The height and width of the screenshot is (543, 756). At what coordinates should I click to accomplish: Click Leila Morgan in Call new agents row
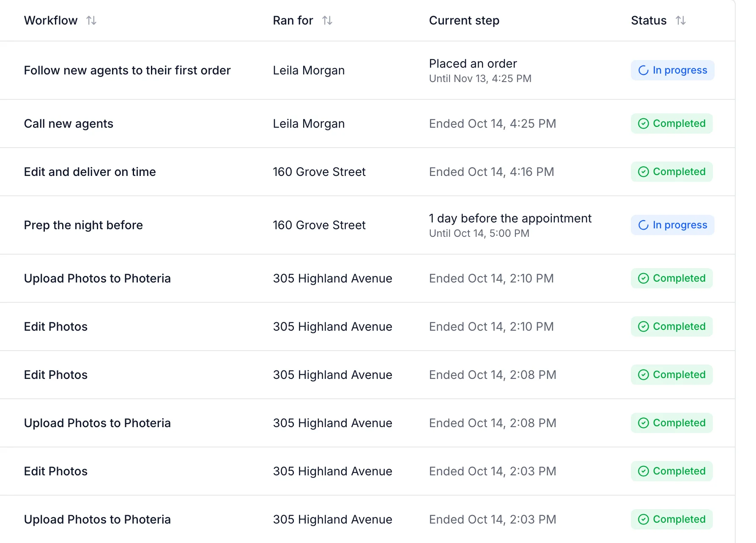(309, 123)
